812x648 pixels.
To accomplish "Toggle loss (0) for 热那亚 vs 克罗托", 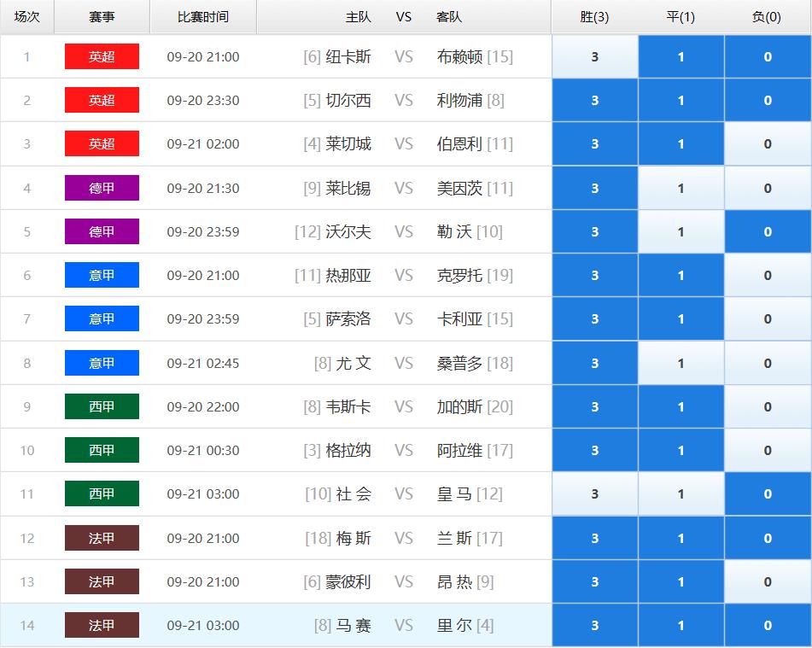I will point(768,275).
